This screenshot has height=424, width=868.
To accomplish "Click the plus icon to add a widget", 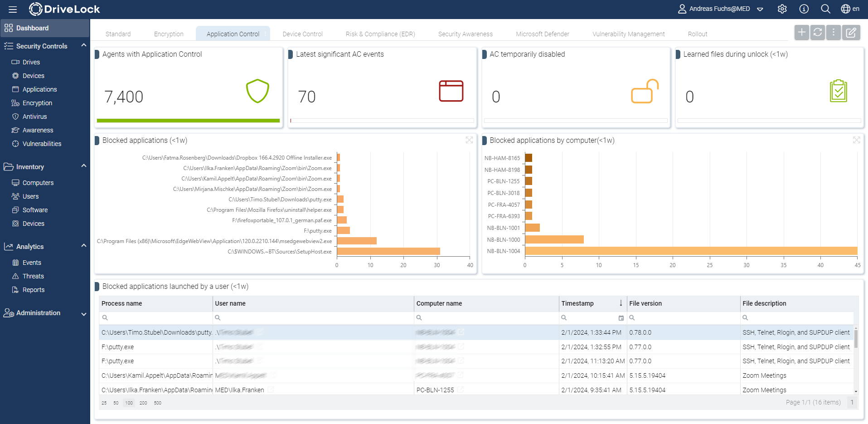I will point(801,32).
